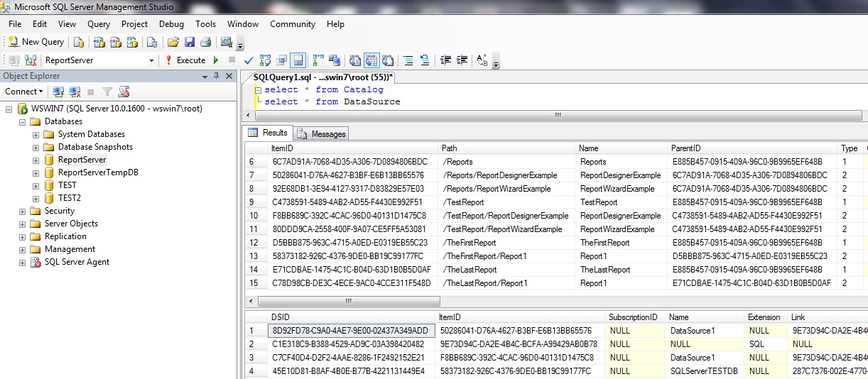The image size is (868, 379).
Task: Switch output to Results to Grid
Action: pyautogui.click(x=371, y=60)
